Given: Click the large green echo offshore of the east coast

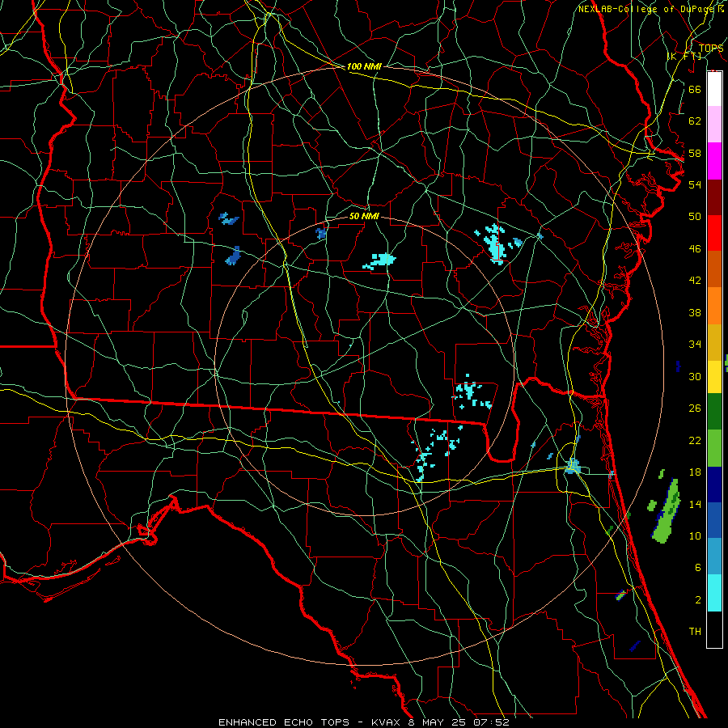Looking at the screenshot, I should click(667, 513).
